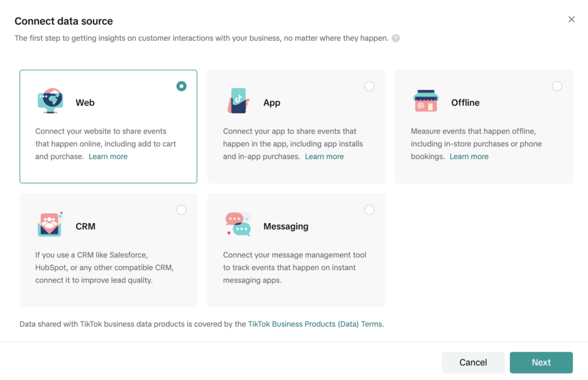Choose the CRM radio button

pyautogui.click(x=181, y=210)
